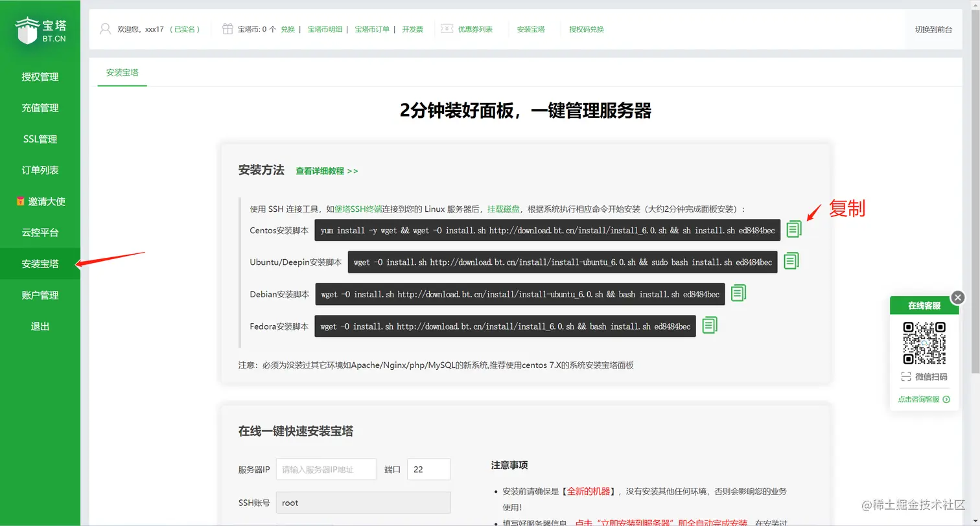
Task: Click the user avatar icon
Action: tap(105, 29)
